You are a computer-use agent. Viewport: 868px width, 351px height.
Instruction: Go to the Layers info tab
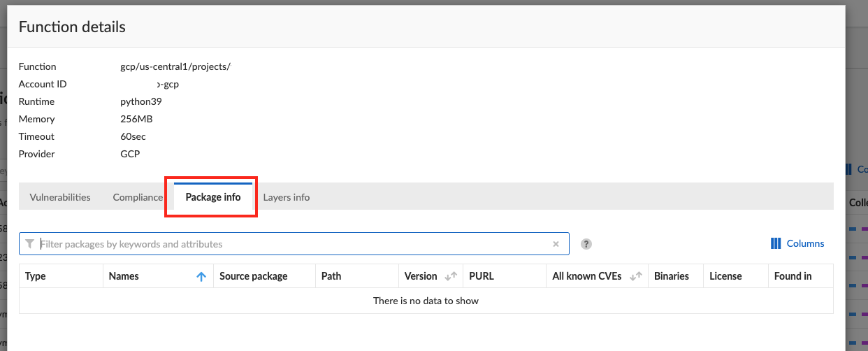(x=287, y=197)
